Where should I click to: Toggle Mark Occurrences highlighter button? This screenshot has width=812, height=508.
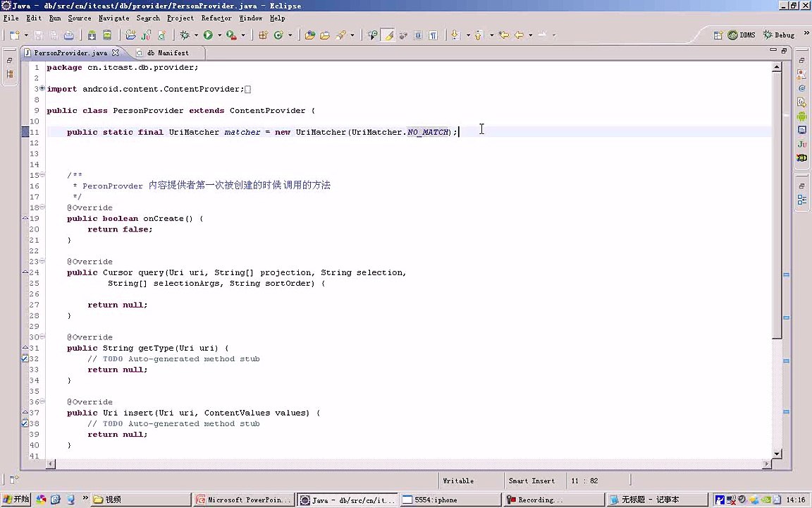pyautogui.click(x=388, y=35)
